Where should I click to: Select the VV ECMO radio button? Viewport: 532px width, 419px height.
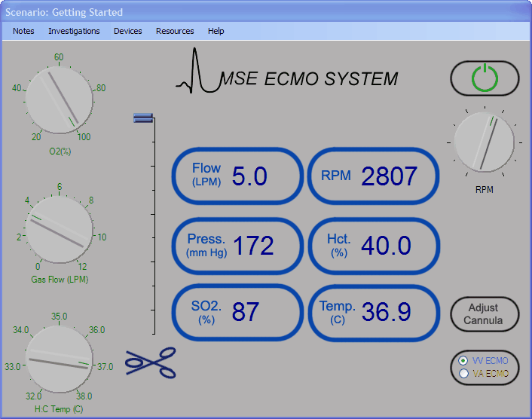(x=463, y=361)
